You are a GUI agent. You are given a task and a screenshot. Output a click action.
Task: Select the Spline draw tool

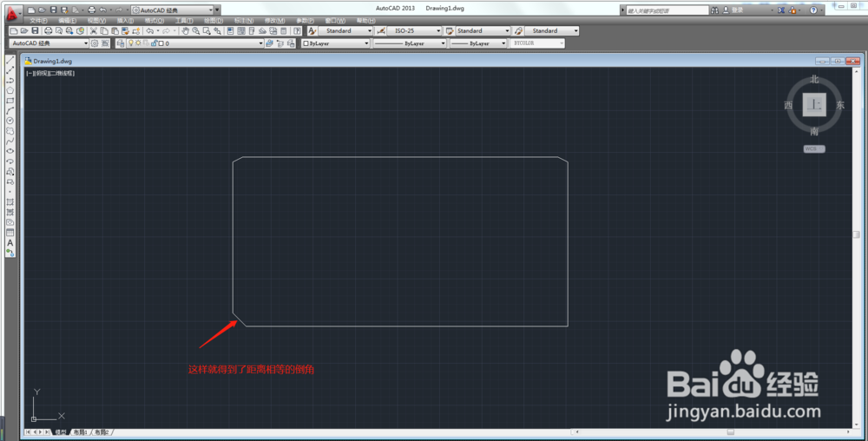tap(10, 142)
